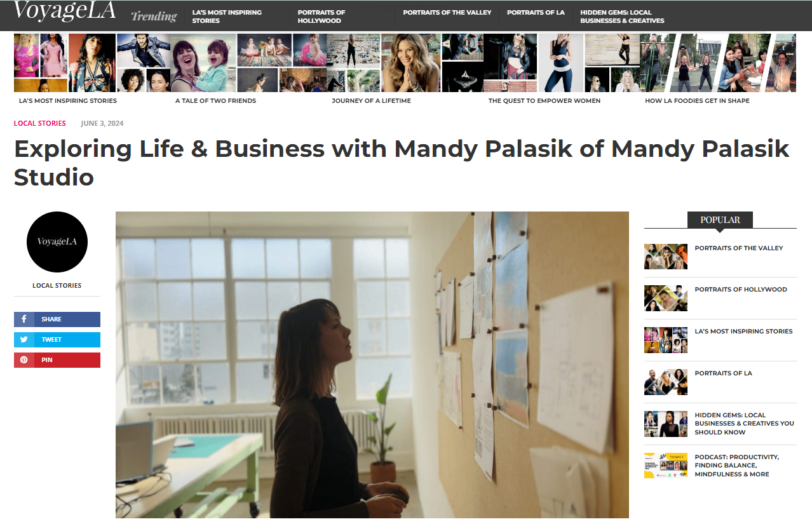Open Portraits of Hollywood in top navigation
This screenshot has height=524, width=812.
(x=321, y=17)
